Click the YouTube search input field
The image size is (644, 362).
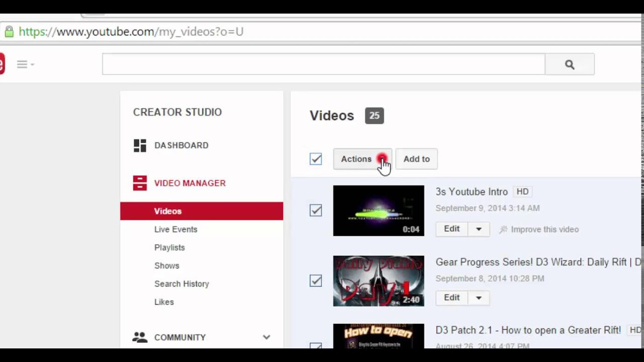tap(324, 64)
